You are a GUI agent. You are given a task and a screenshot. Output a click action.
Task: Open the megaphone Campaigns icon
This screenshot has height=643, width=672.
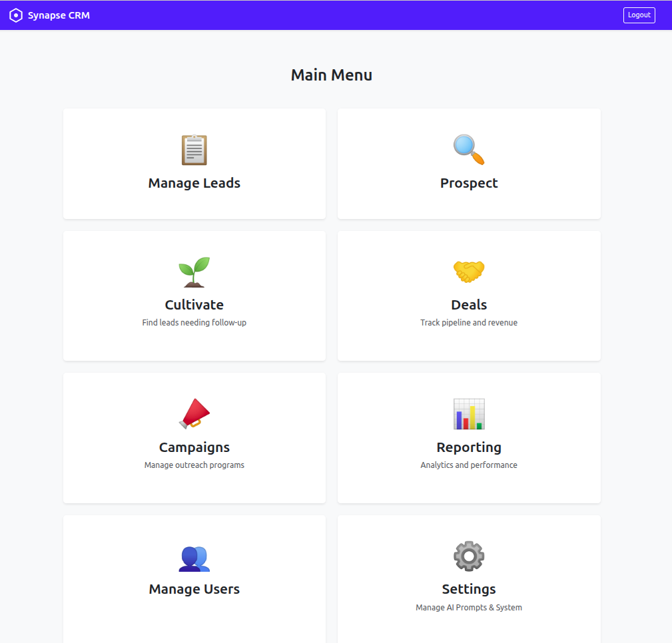point(194,413)
